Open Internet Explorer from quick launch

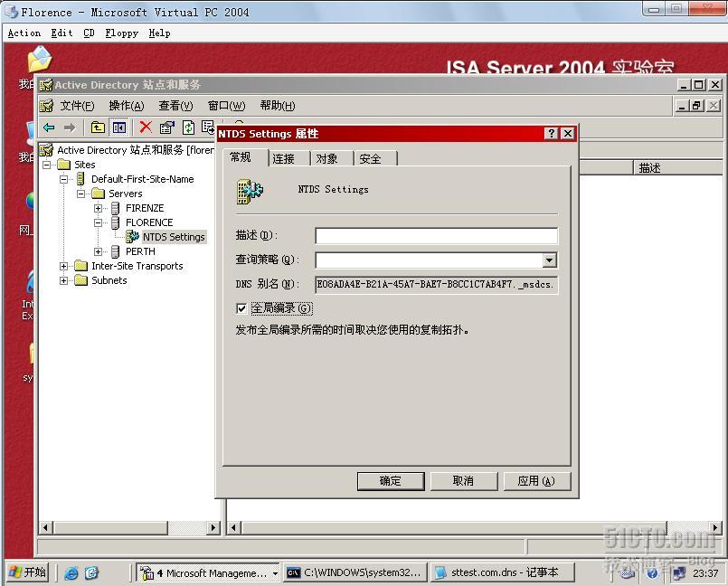(x=71, y=573)
